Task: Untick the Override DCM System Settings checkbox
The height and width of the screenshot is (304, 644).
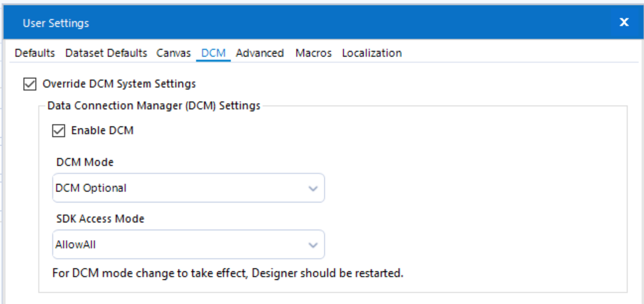Action: [30, 84]
